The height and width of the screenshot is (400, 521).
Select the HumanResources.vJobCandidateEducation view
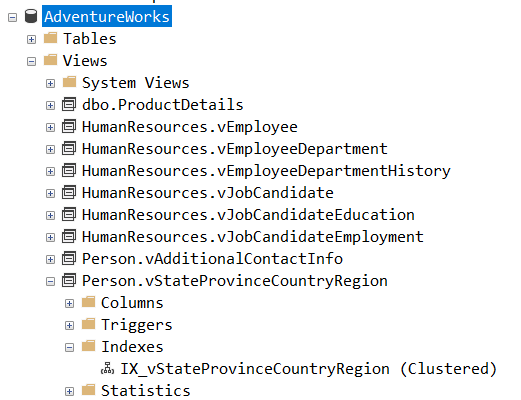coord(248,214)
